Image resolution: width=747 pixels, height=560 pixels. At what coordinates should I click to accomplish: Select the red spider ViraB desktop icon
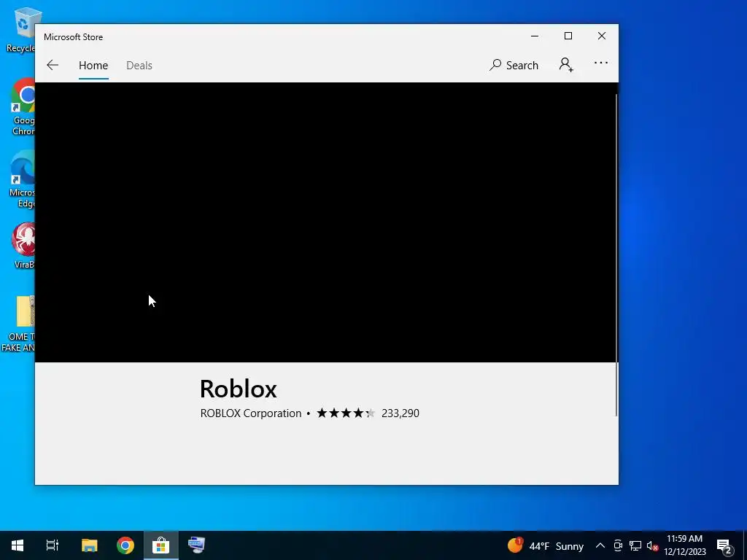coord(23,246)
